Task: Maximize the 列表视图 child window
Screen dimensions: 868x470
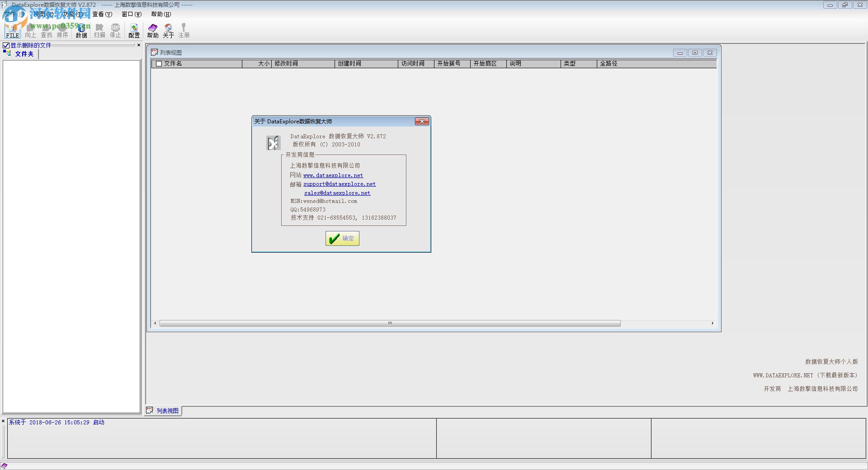Action: [x=695, y=53]
